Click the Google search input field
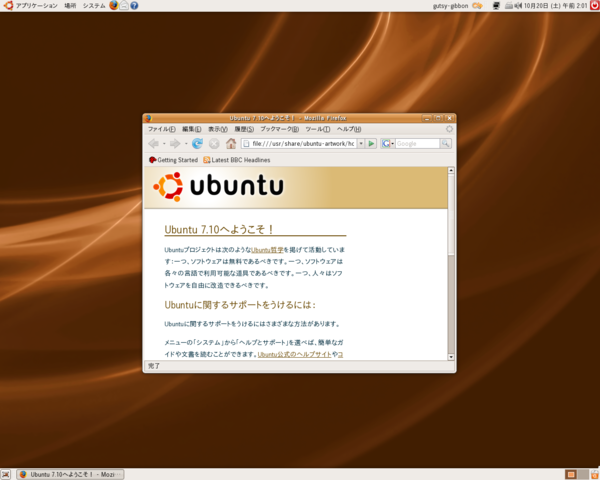This screenshot has height=480, width=600. pyautogui.click(x=417, y=144)
